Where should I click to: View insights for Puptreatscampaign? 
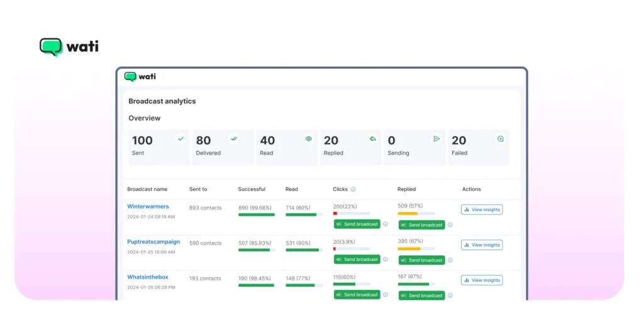[482, 245]
